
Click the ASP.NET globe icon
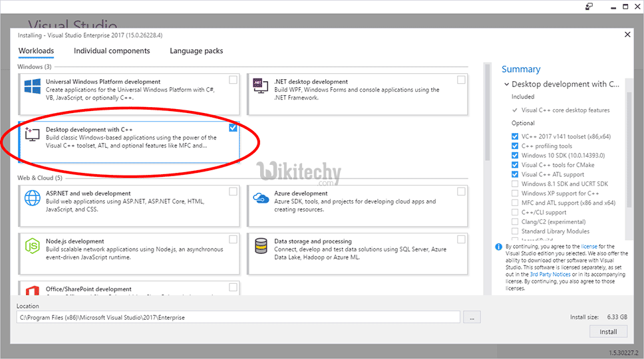pyautogui.click(x=33, y=197)
